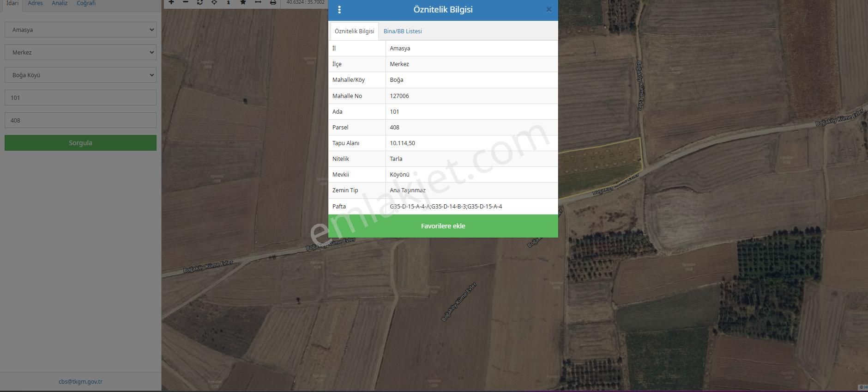
Task: Select the Mahalle No value 127006
Action: (399, 96)
